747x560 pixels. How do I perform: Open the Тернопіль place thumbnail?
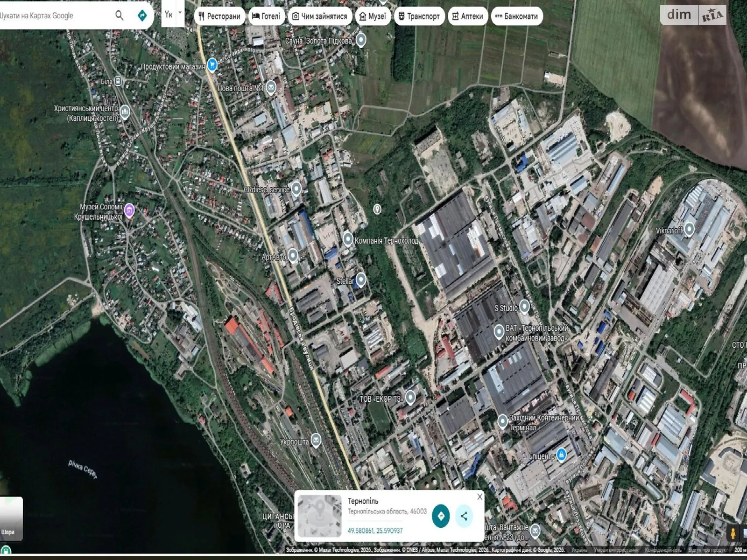click(x=320, y=516)
